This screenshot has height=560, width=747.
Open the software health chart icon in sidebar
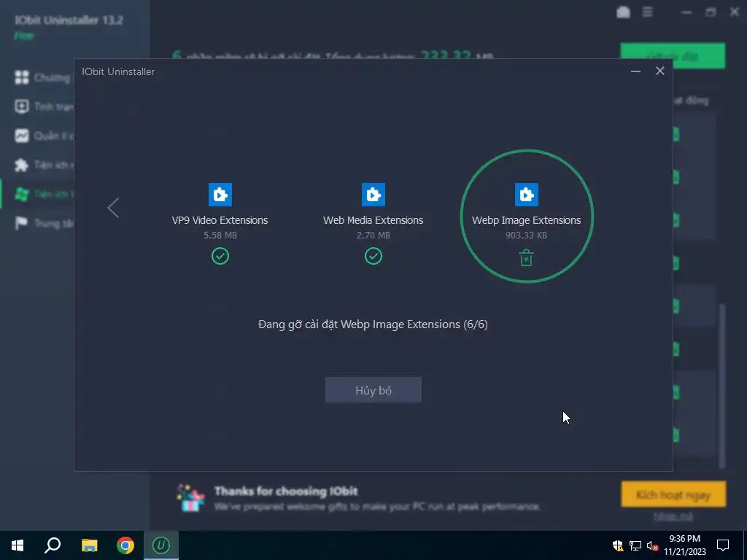pos(21,136)
